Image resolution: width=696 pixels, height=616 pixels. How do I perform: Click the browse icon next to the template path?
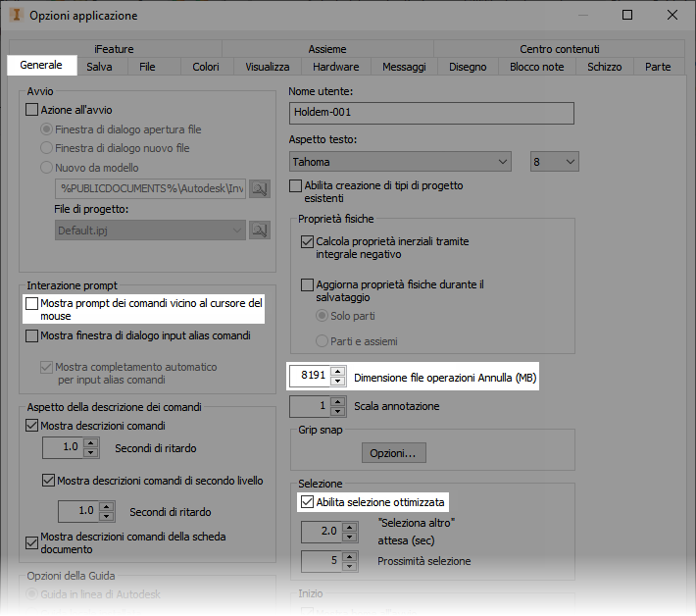pos(260,188)
